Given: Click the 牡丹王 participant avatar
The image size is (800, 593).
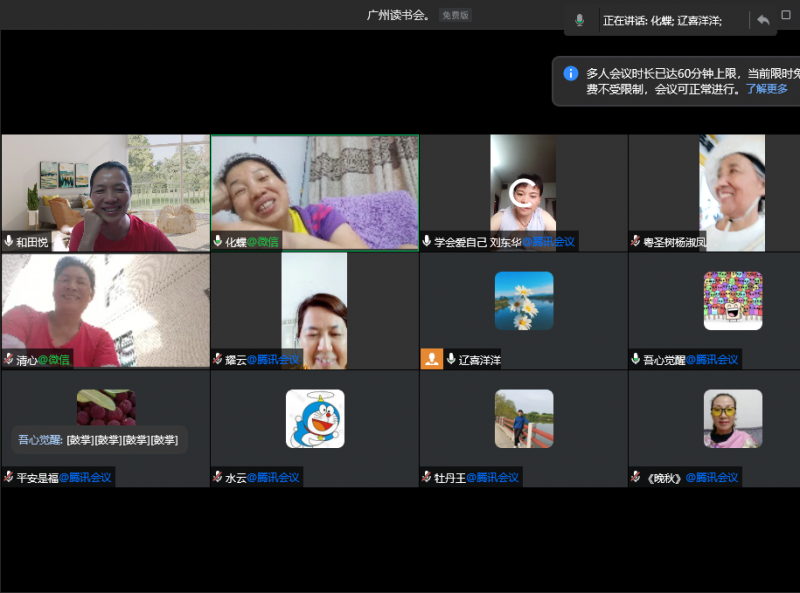Looking at the screenshot, I should tap(523, 418).
